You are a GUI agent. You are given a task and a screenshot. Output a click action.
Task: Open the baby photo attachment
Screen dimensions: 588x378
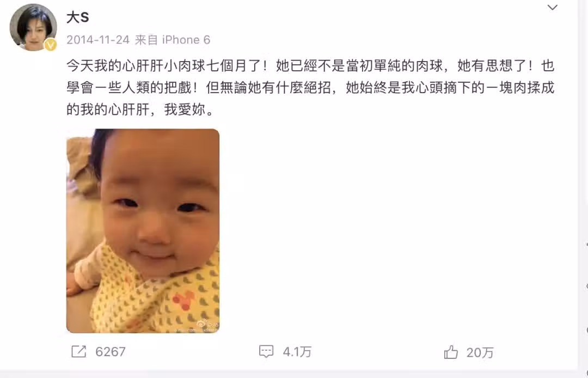pos(143,230)
